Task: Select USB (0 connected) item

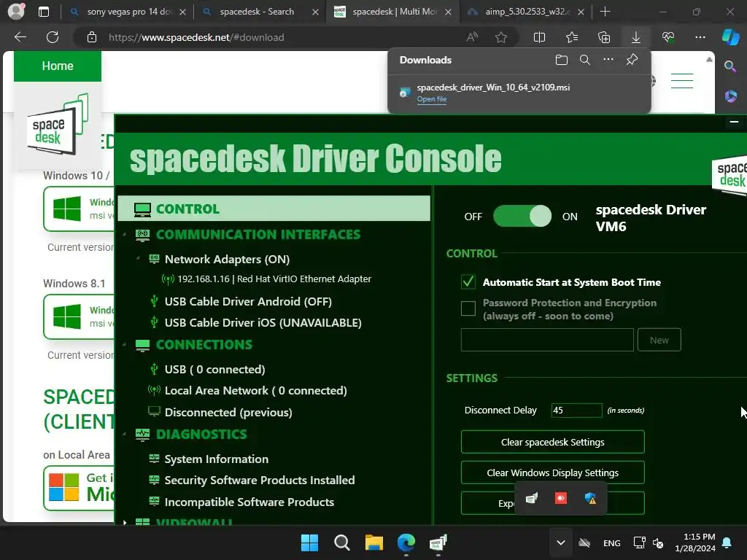Action: click(214, 369)
